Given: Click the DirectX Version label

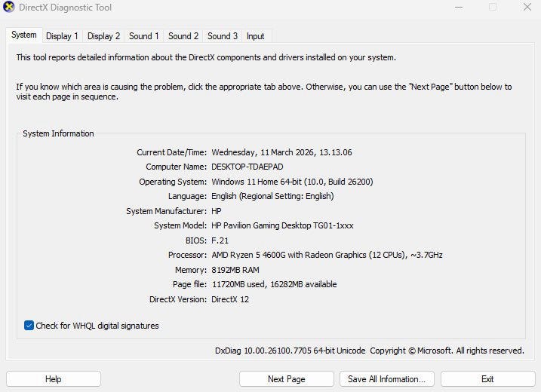Looking at the screenshot, I should [x=178, y=299].
